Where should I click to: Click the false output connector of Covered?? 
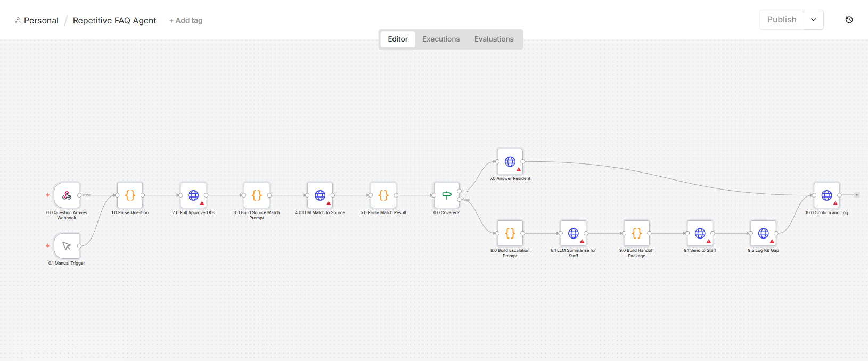coord(460,200)
